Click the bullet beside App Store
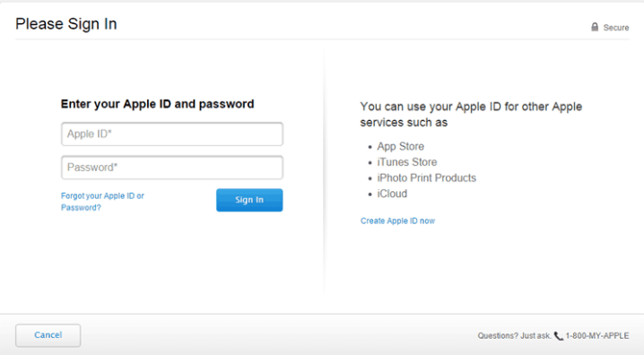The image size is (644, 355). click(x=370, y=147)
